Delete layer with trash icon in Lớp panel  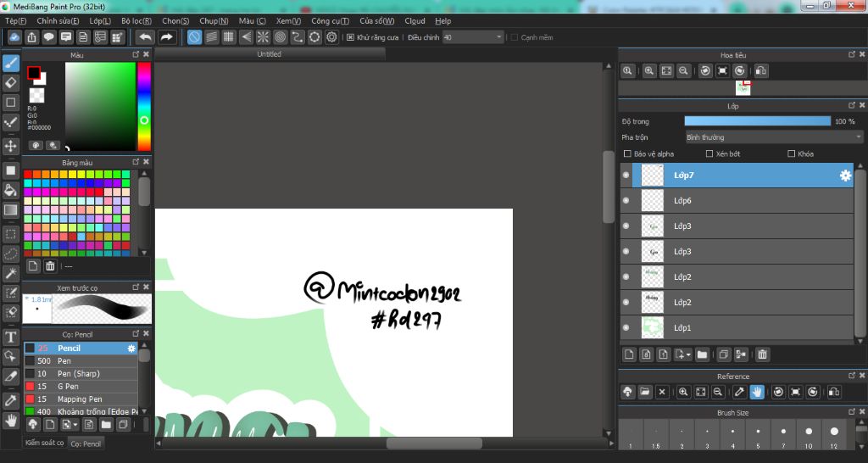coord(762,354)
